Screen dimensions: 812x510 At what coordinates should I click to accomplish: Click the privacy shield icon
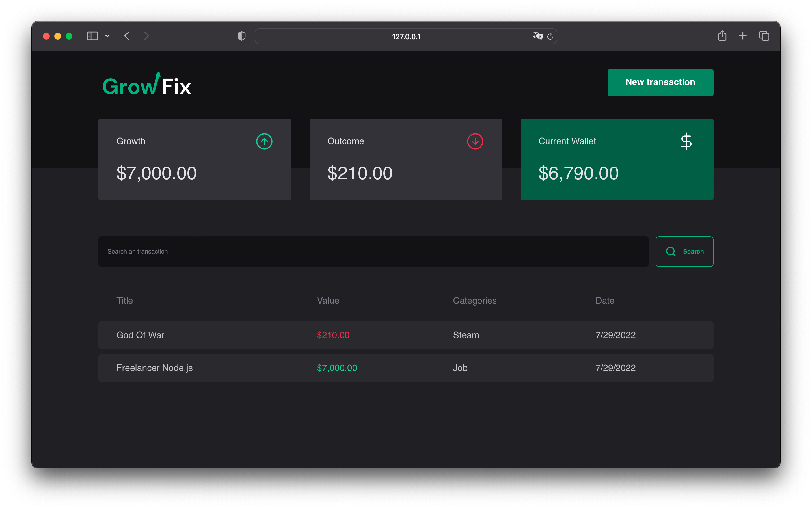241,36
